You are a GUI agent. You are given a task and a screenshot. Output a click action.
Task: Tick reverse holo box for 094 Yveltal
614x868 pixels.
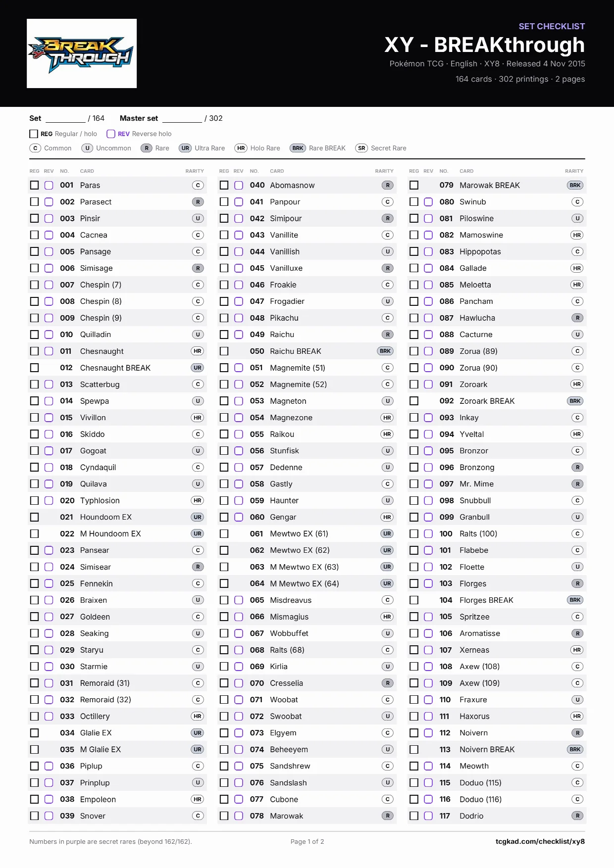click(x=428, y=434)
